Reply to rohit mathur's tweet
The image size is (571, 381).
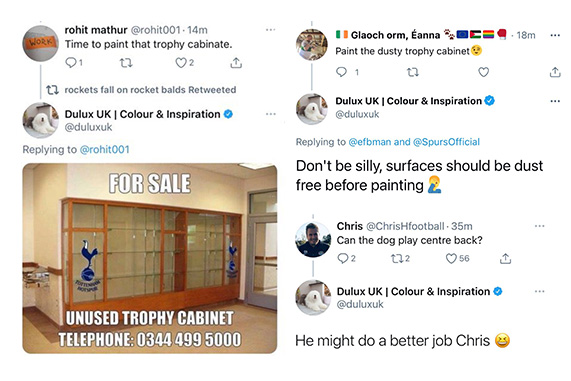click(x=70, y=63)
